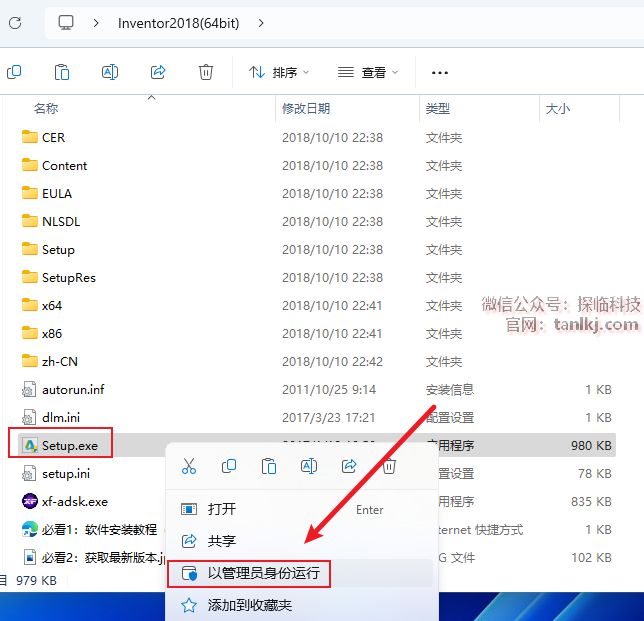Image resolution: width=644 pixels, height=621 pixels.
Task: Click the Paste icon in top toolbar
Action: (62, 72)
